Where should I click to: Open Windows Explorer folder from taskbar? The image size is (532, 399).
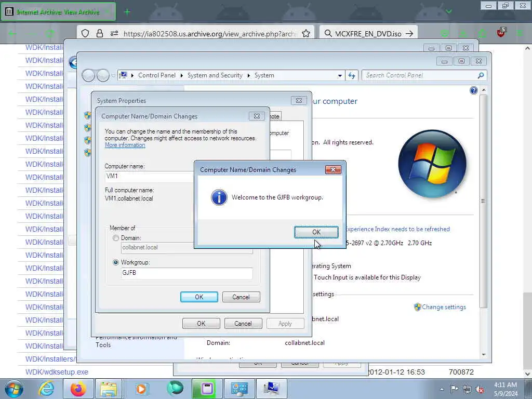click(x=109, y=389)
